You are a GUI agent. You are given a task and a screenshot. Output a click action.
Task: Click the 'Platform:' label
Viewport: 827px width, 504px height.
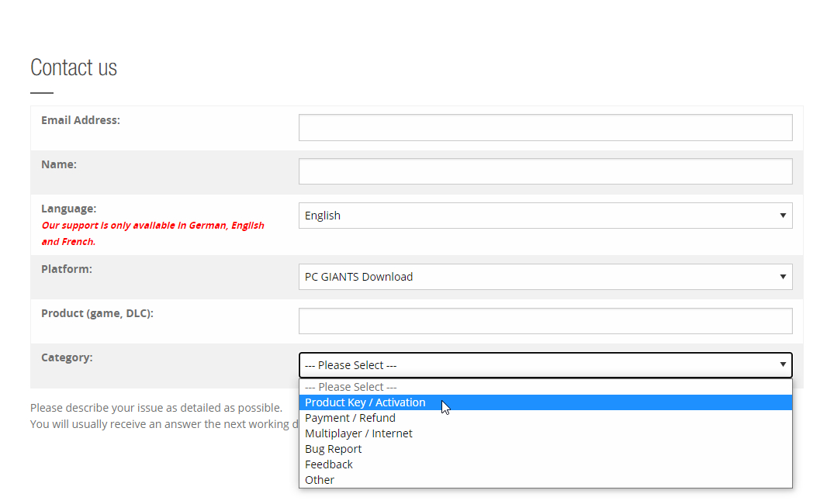point(67,269)
